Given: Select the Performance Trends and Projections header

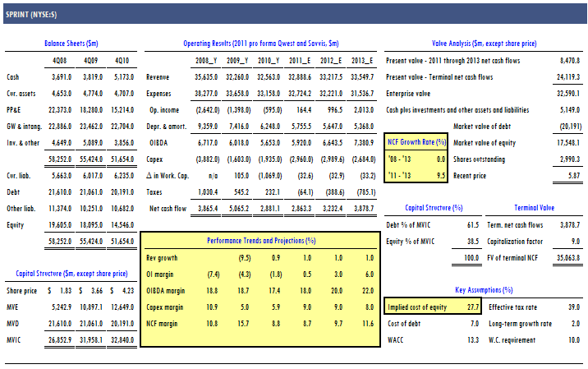Looking at the screenshot, I should pos(261,240).
